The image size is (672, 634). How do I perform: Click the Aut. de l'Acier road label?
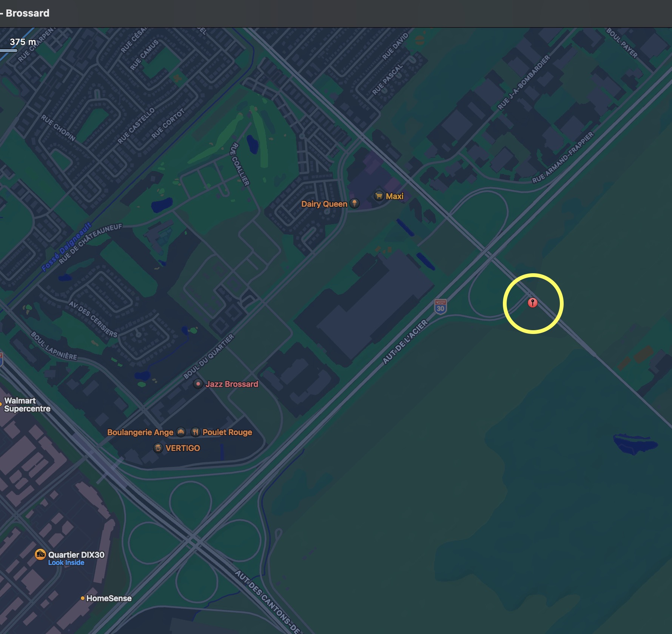click(405, 342)
